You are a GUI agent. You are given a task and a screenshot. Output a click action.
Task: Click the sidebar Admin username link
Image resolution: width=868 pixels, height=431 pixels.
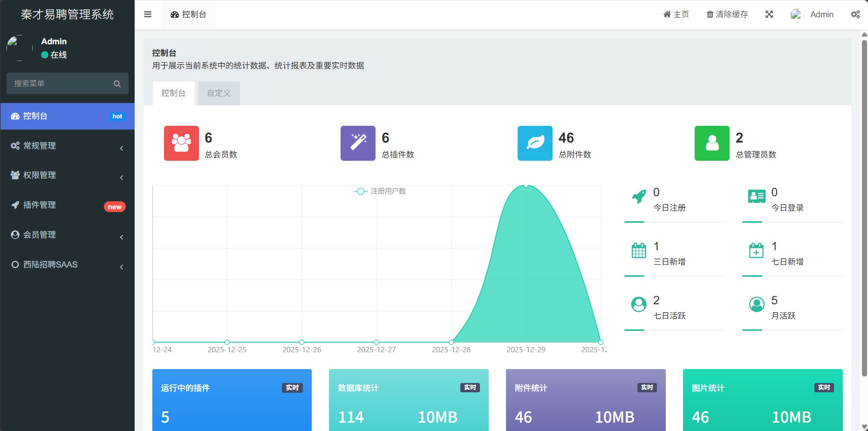click(54, 41)
